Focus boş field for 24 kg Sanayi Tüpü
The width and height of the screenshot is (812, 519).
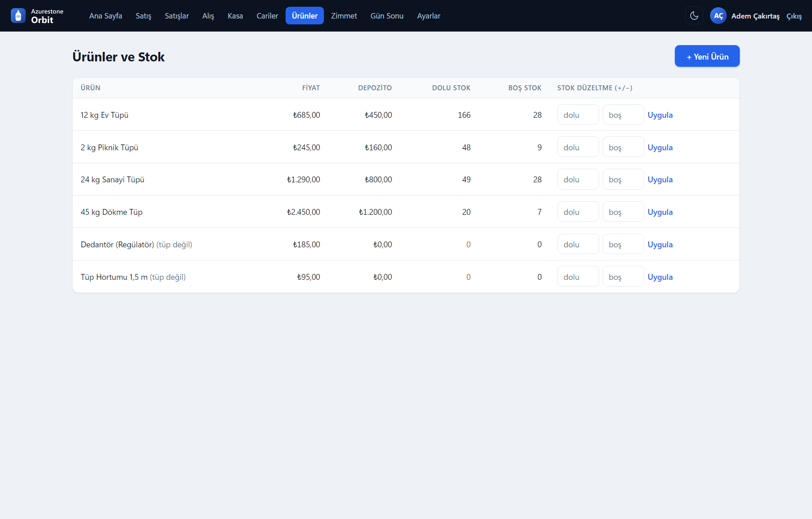623,179
